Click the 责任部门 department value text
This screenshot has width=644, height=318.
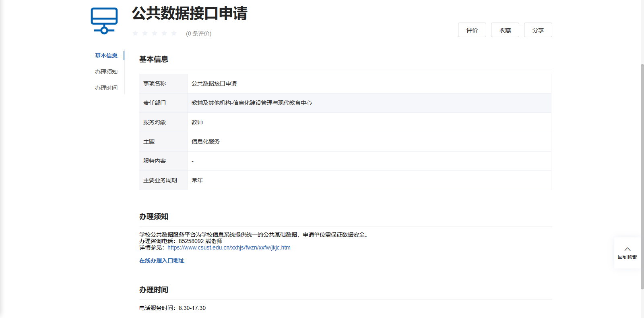(252, 103)
